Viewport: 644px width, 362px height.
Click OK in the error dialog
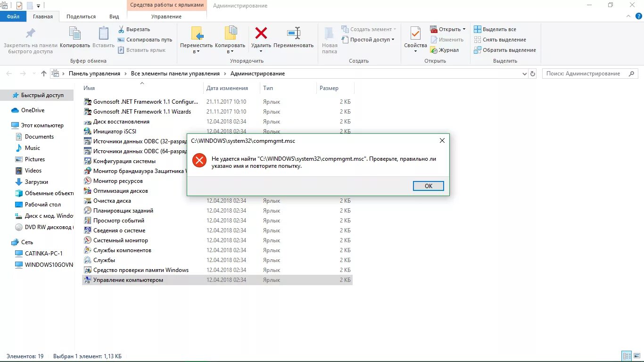pos(428,186)
